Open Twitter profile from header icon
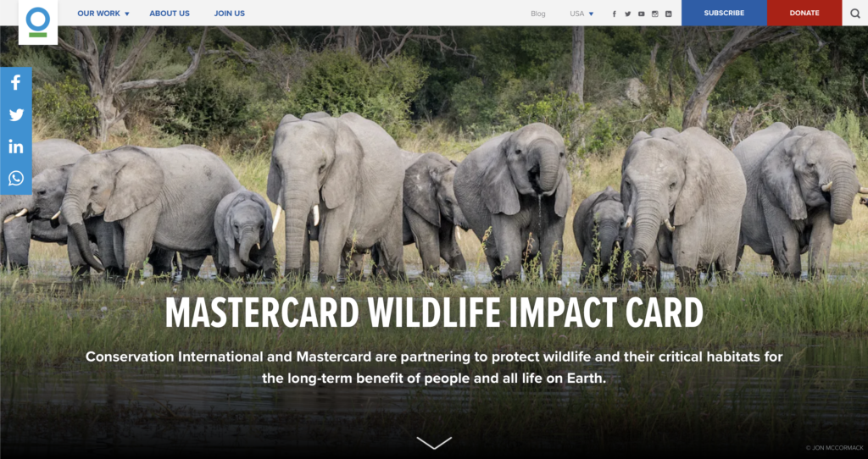Screen dimensions: 868x459 click(x=628, y=14)
